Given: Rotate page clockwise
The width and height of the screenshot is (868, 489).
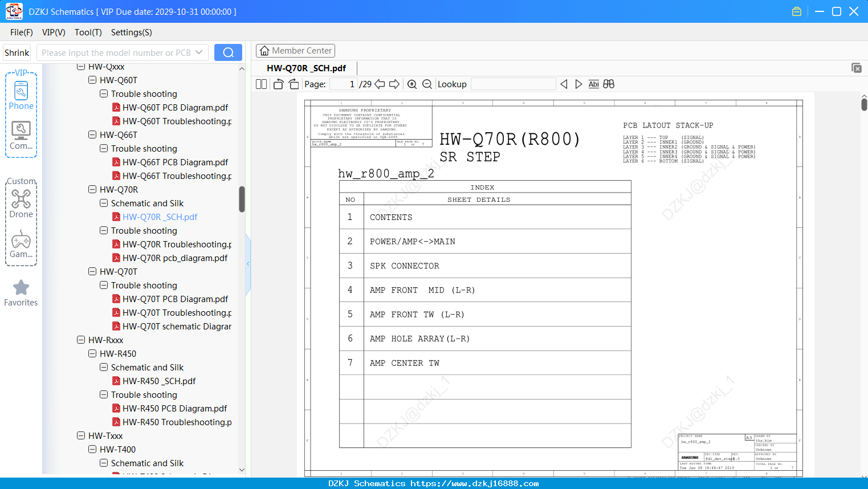Looking at the screenshot, I should point(294,84).
